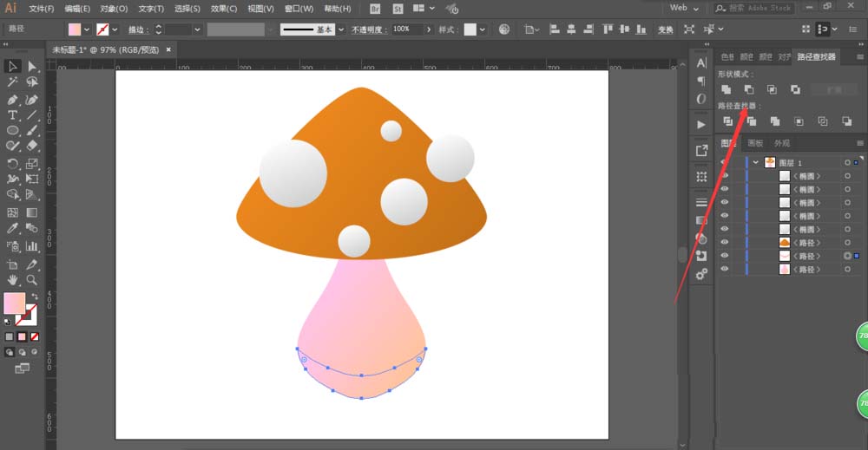Screen dimensions: 868x450
Task: Apply the Divide pathfinder icon
Action: (727, 121)
